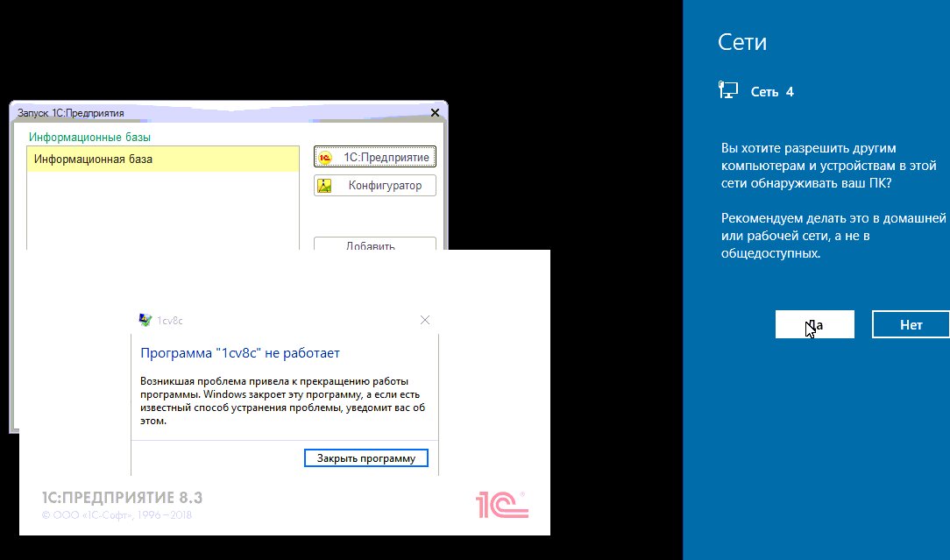This screenshot has height=560, width=950.
Task: Click the Программа "1cv8c" не работает heading
Action: point(240,352)
